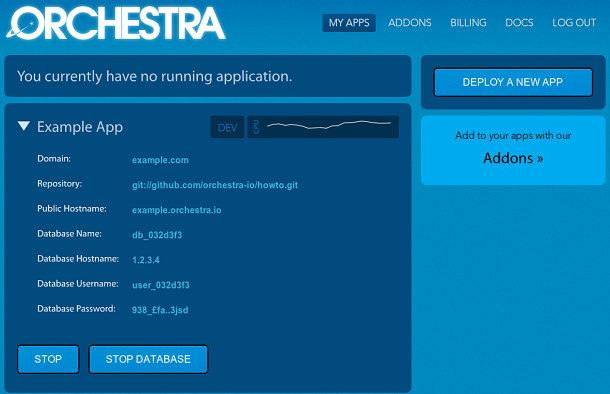Select the user_032d3f3 database username
Screen dimensions: 610x394
(161, 285)
